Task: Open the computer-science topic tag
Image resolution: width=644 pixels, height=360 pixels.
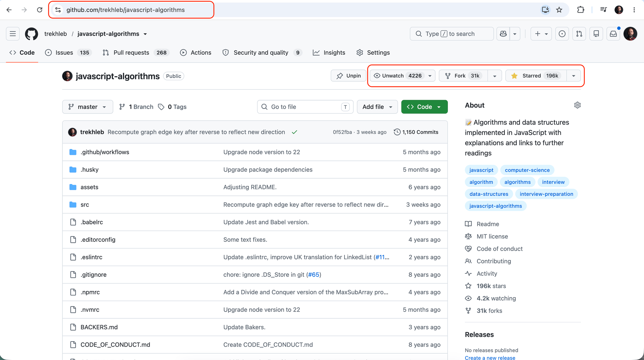Action: (x=527, y=170)
